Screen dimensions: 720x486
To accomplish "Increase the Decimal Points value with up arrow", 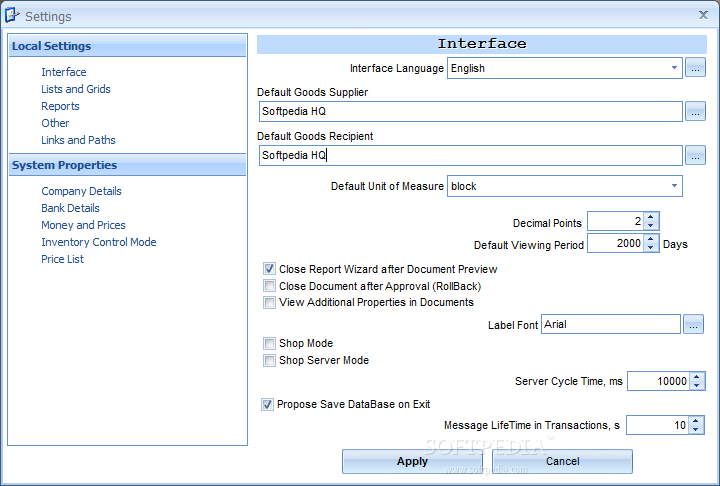I will pyautogui.click(x=651, y=216).
